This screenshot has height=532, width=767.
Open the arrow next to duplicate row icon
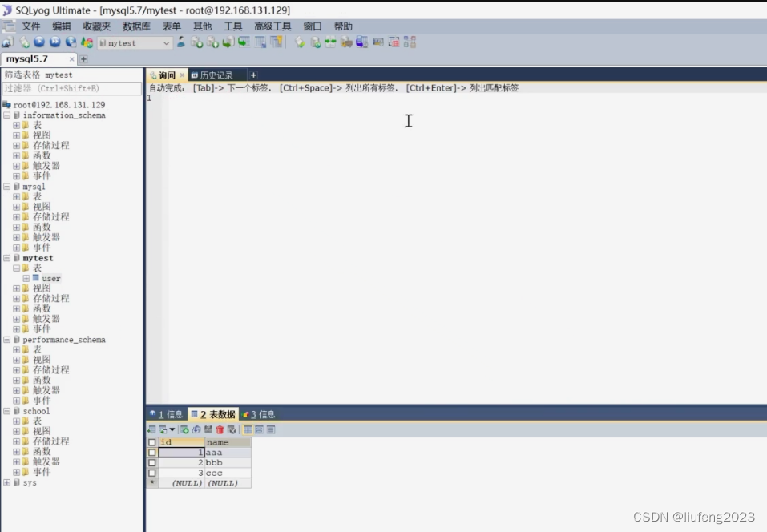coord(172,429)
